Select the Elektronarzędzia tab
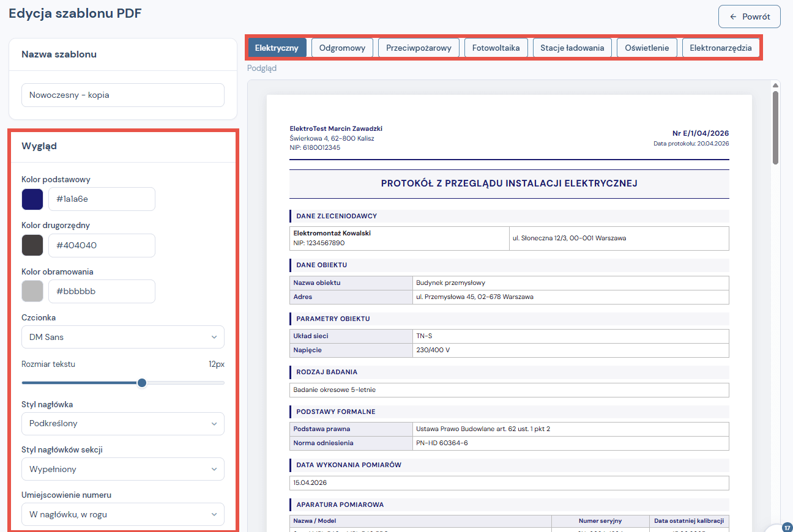 coord(721,48)
